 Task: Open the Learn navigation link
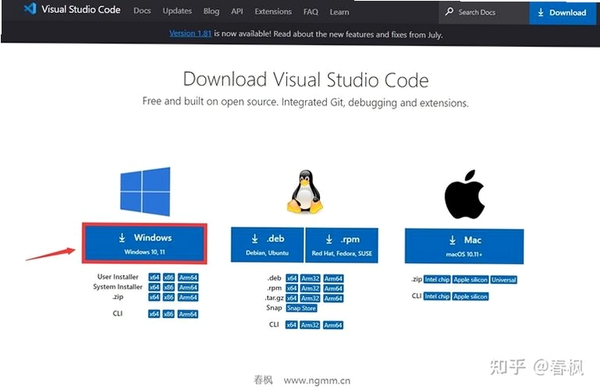click(x=339, y=12)
